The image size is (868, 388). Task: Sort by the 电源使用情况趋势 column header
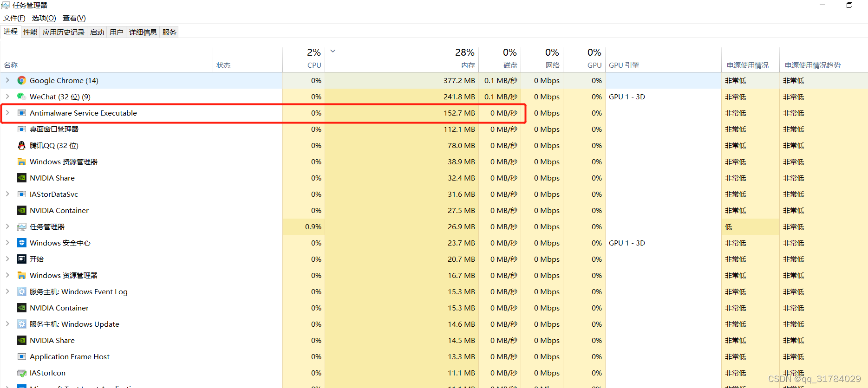point(824,59)
